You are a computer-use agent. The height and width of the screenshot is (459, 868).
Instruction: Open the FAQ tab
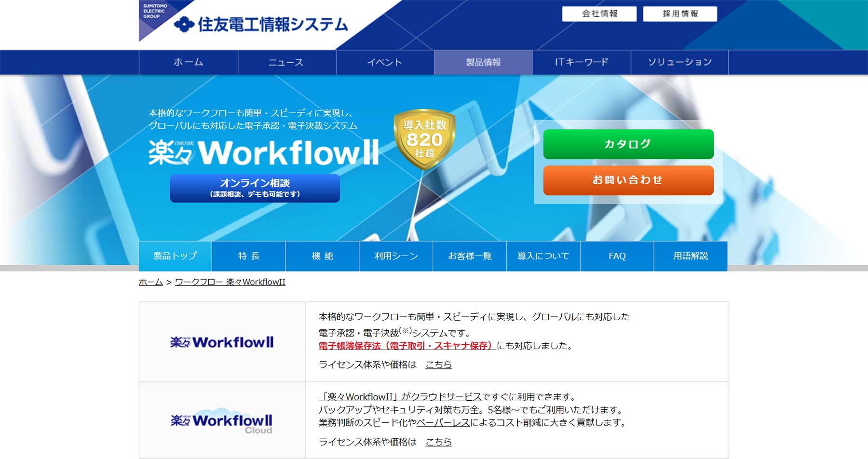pyautogui.click(x=617, y=256)
